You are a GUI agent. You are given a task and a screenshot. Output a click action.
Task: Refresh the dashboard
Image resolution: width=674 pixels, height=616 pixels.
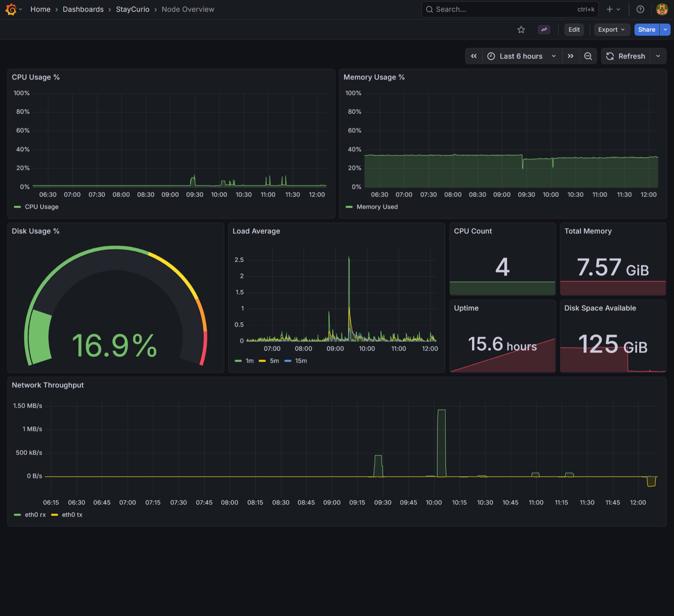point(626,56)
